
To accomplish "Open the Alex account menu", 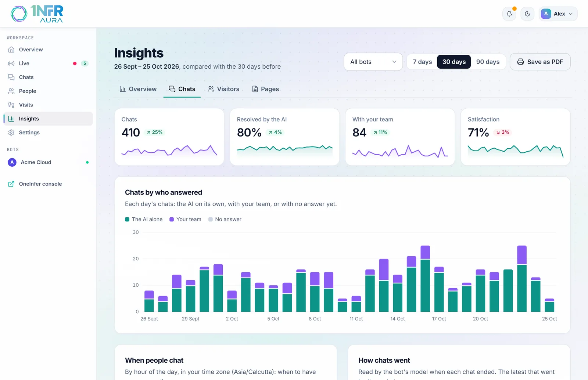I will pos(558,14).
